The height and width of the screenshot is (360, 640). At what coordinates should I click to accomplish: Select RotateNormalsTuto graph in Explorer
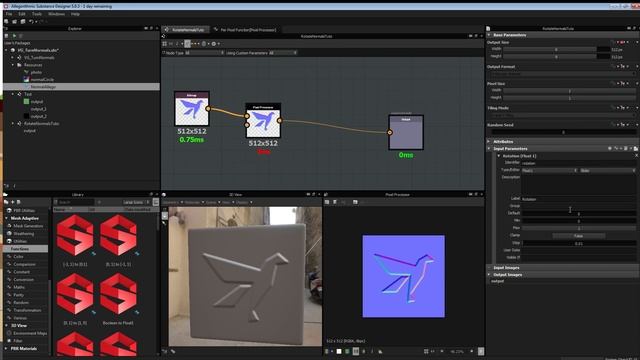(41, 124)
